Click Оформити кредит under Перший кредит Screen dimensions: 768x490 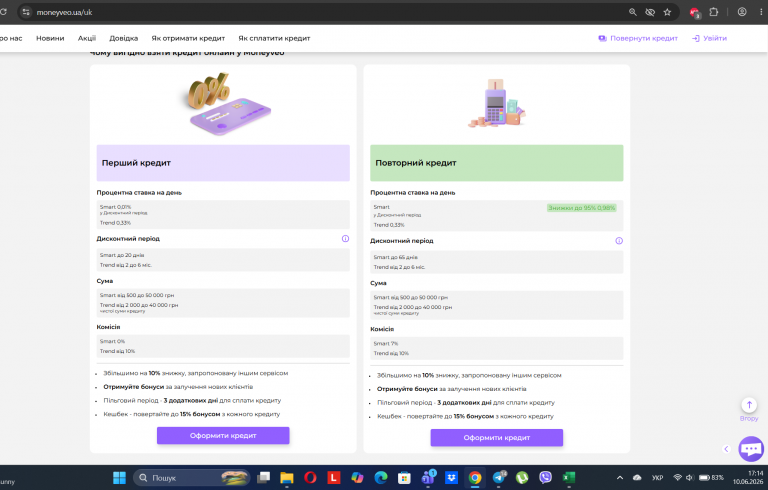[x=223, y=436]
